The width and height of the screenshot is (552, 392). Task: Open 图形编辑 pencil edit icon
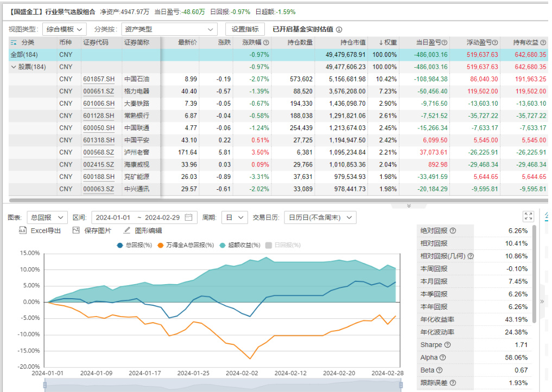point(126,230)
